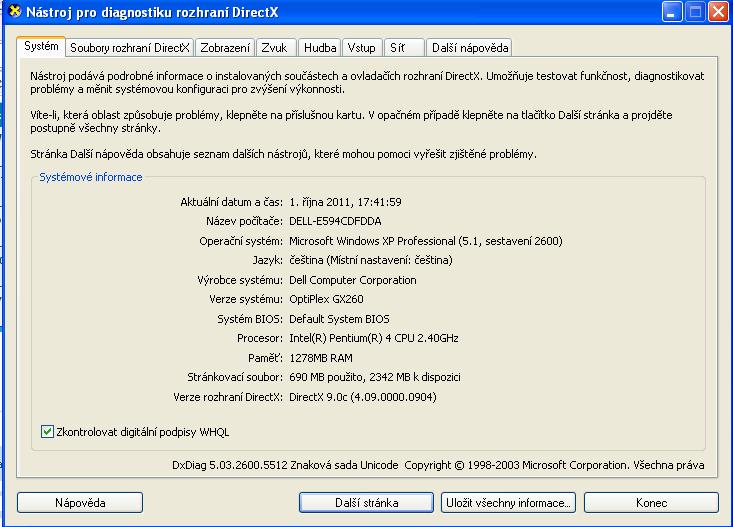
Task: Minimize the DirectX diagnostic window
Action: (x=672, y=12)
